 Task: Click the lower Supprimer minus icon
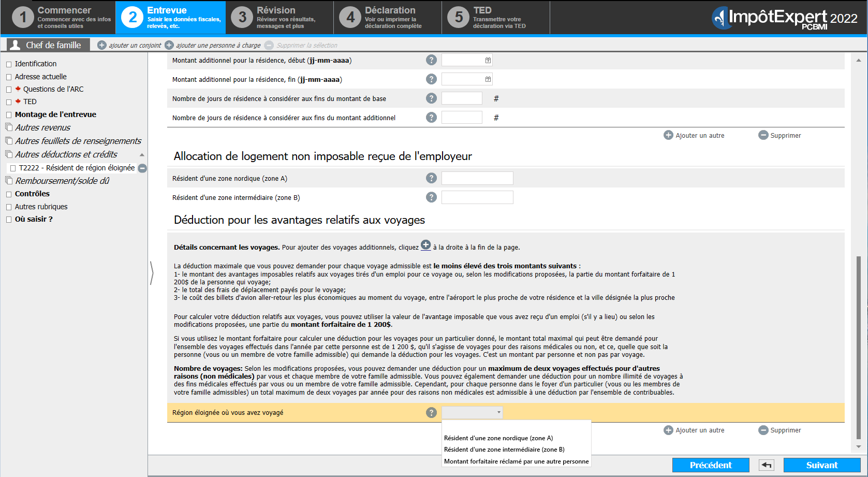(x=763, y=430)
